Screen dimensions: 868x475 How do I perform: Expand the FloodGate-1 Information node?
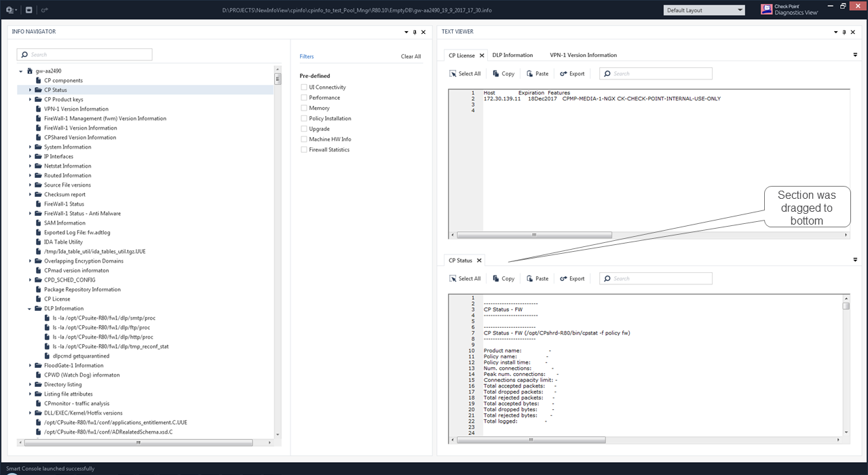coord(30,365)
